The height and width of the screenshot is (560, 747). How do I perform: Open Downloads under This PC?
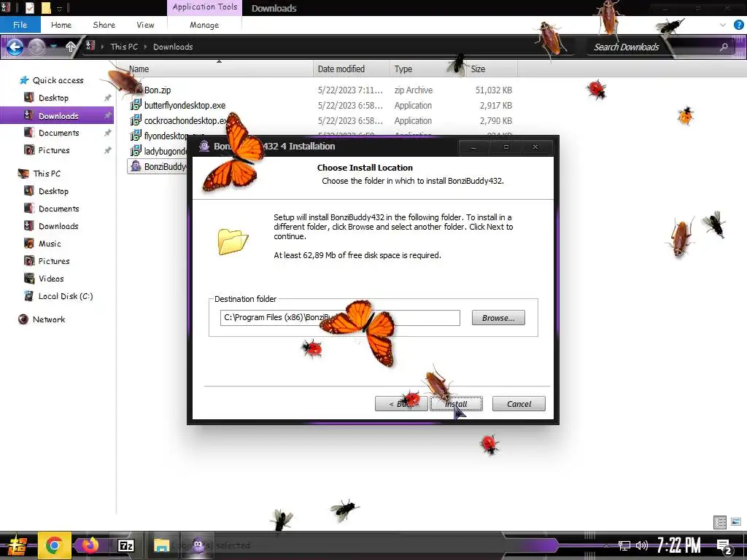pos(58,226)
